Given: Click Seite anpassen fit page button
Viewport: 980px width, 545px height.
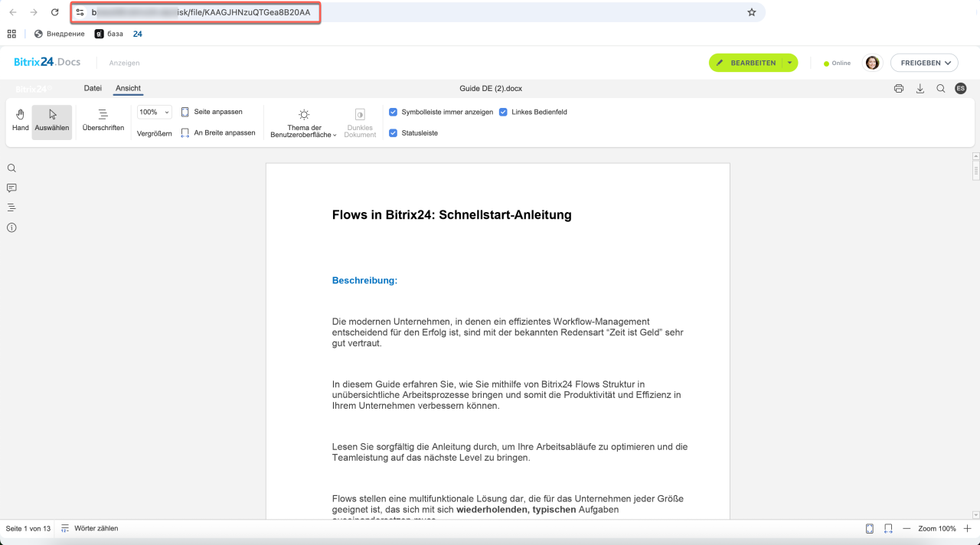Looking at the screenshot, I should point(212,112).
